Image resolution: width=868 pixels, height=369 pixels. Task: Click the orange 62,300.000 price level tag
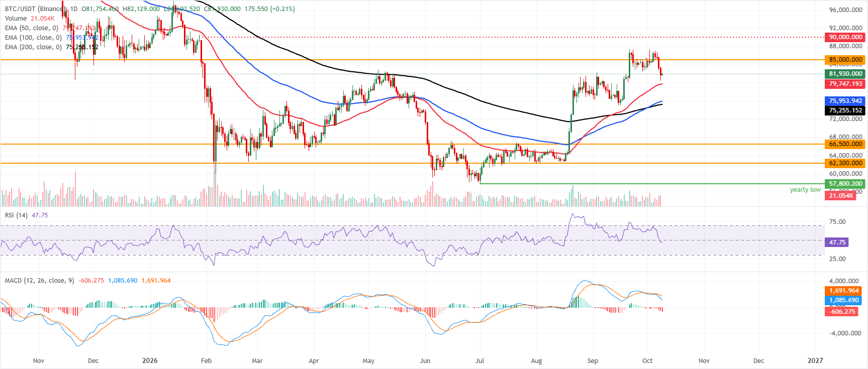pyautogui.click(x=845, y=163)
